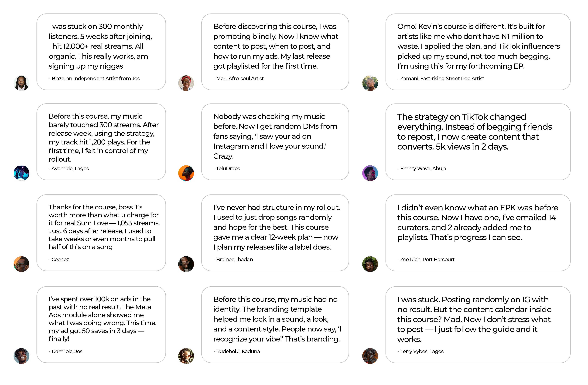The width and height of the screenshot is (588, 385).
Task: Select Rudeboi J's profile avatar
Action: [x=186, y=356]
